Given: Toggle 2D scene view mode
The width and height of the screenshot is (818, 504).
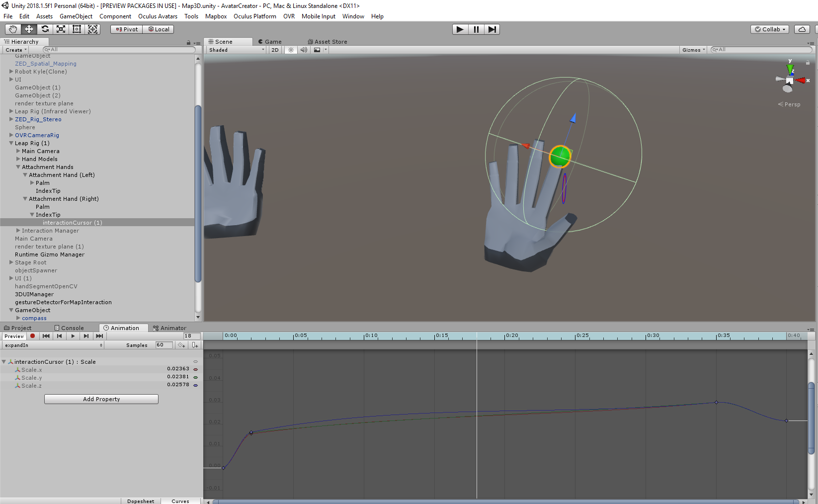Looking at the screenshot, I should coord(275,50).
